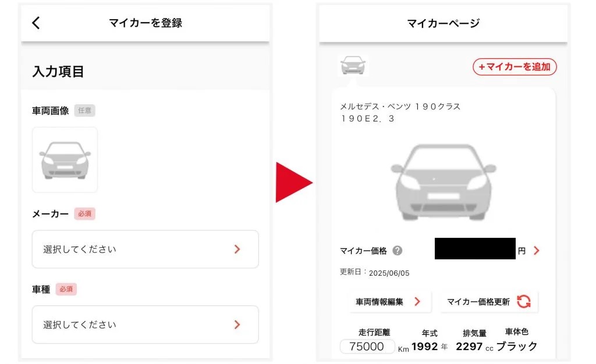Click the +マイカーを追加 button
This screenshot has width=596, height=364.
[515, 67]
